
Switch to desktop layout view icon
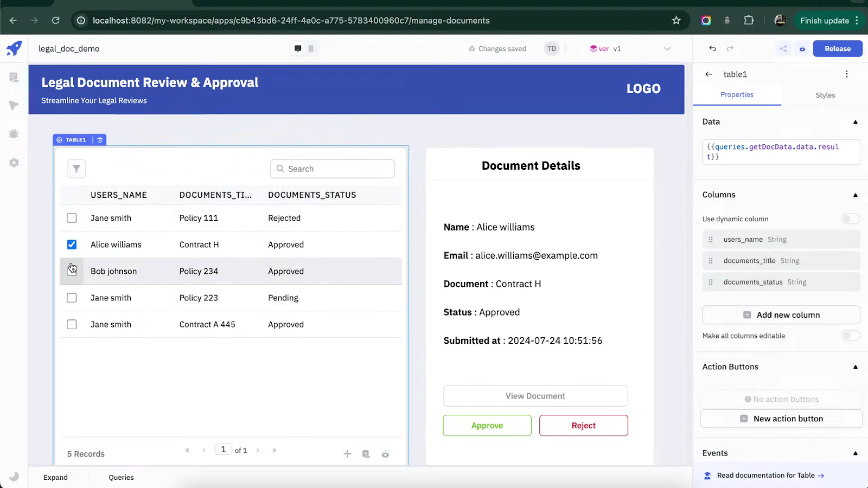[x=298, y=49]
